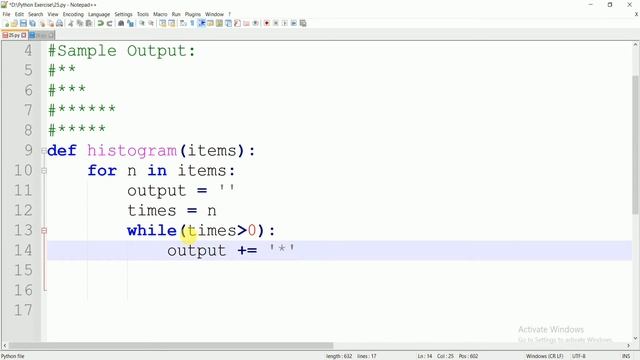The width and height of the screenshot is (640, 360).
Task: Click the New file toolbar icon
Action: (6, 23)
